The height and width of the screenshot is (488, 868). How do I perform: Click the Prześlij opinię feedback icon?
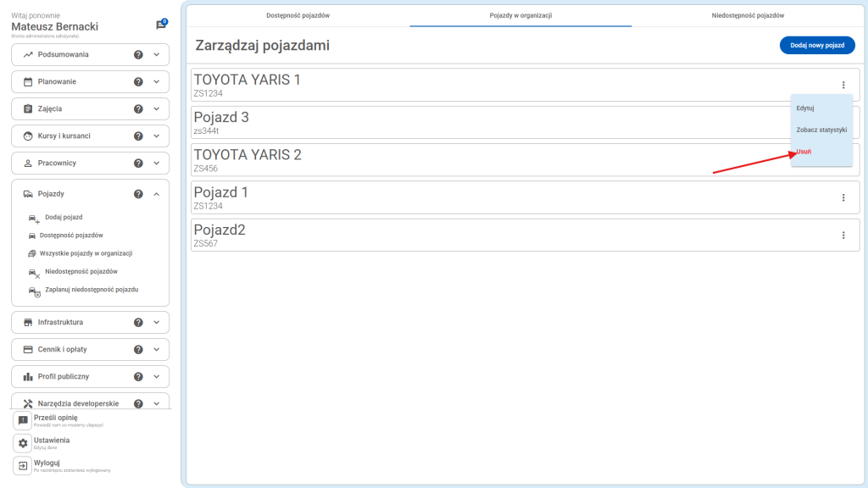click(24, 420)
